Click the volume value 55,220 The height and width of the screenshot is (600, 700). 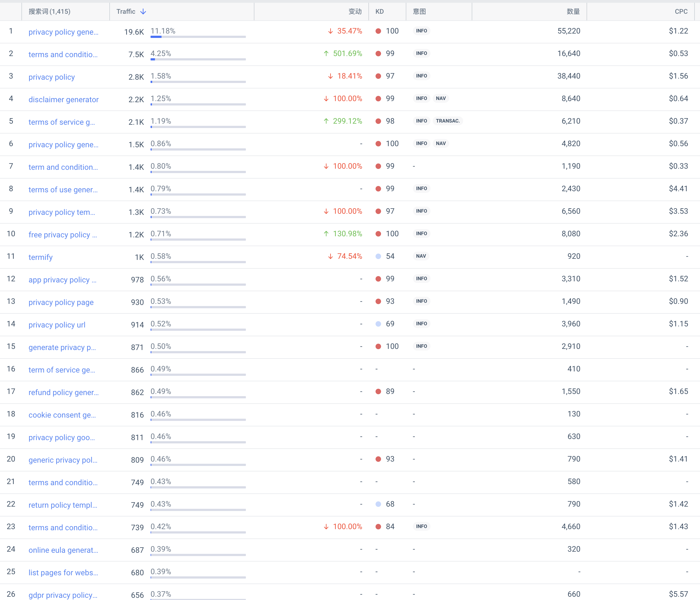point(569,31)
